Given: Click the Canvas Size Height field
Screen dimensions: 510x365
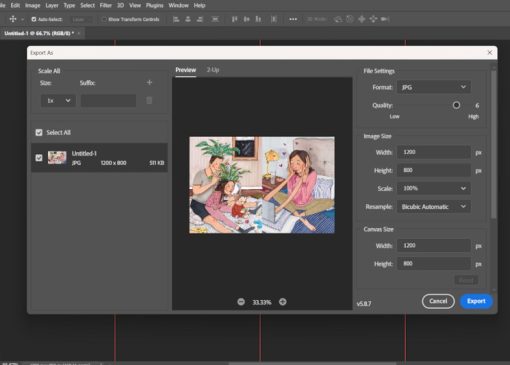Looking at the screenshot, I should click(434, 264).
